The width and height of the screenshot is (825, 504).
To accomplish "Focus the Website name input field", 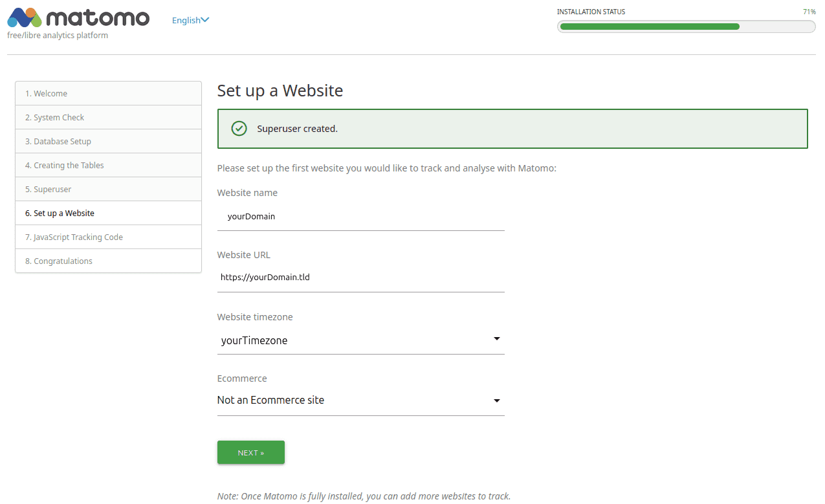I will tap(360, 217).
